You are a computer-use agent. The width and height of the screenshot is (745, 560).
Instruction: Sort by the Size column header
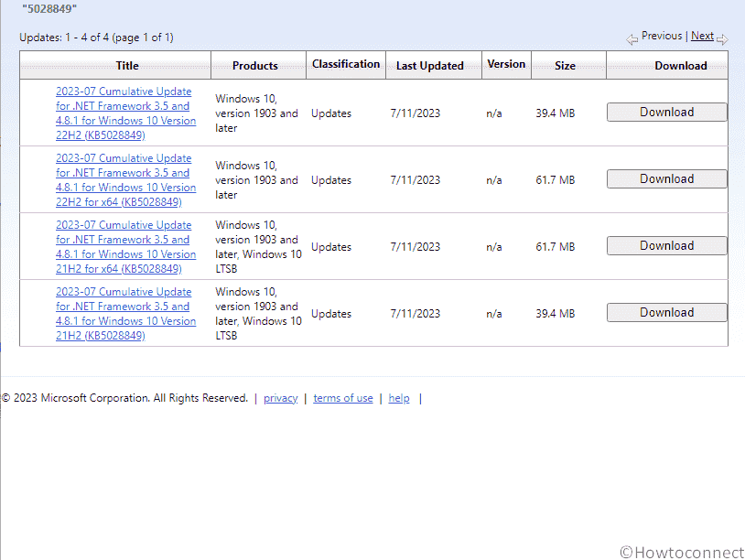click(x=566, y=66)
